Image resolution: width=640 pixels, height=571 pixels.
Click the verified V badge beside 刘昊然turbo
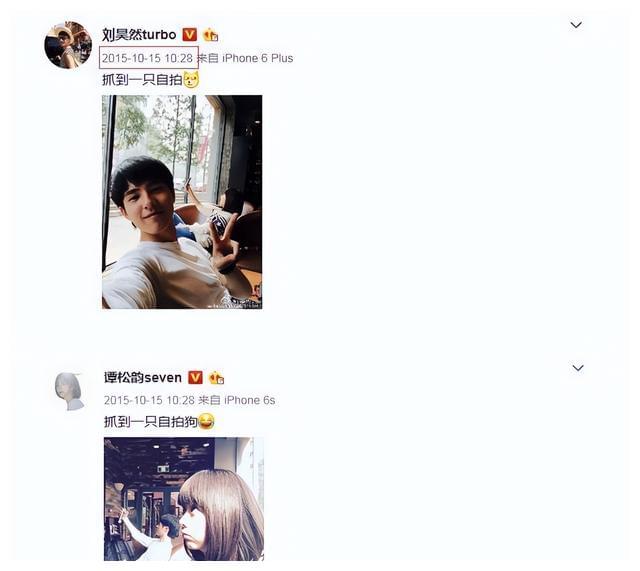coord(189,35)
